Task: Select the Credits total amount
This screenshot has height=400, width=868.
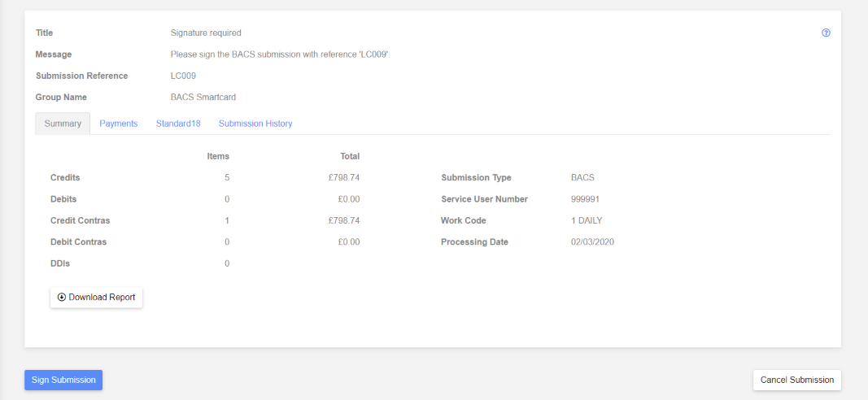Action: (x=344, y=177)
